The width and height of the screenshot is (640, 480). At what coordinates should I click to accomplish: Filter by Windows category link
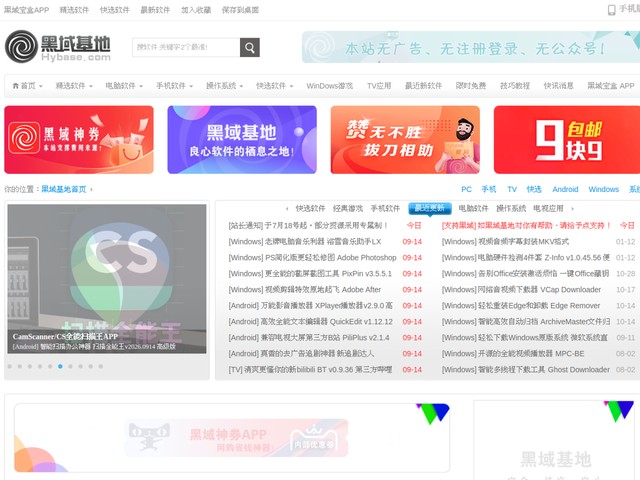[604, 189]
